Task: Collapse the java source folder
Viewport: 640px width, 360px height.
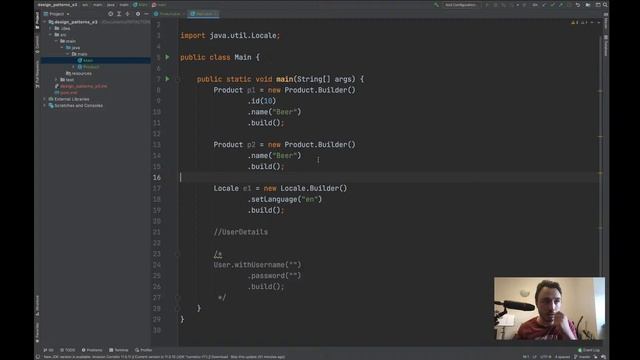Action: tap(62, 48)
